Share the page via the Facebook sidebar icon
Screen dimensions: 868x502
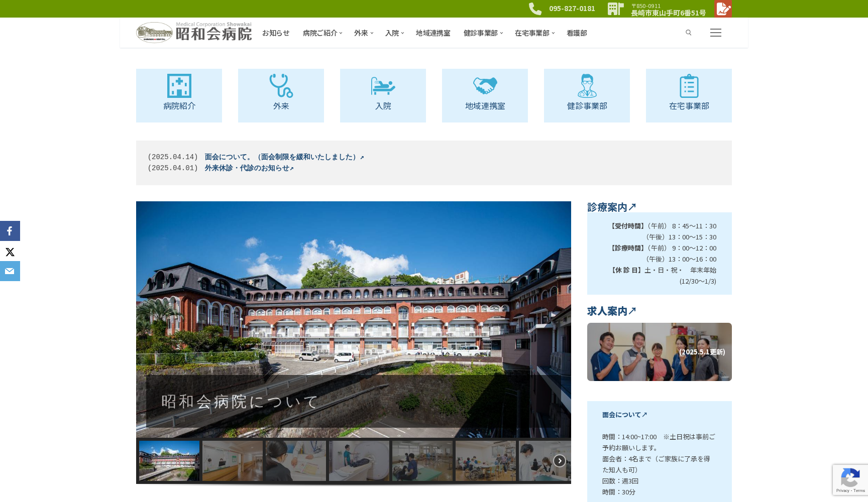tap(10, 231)
